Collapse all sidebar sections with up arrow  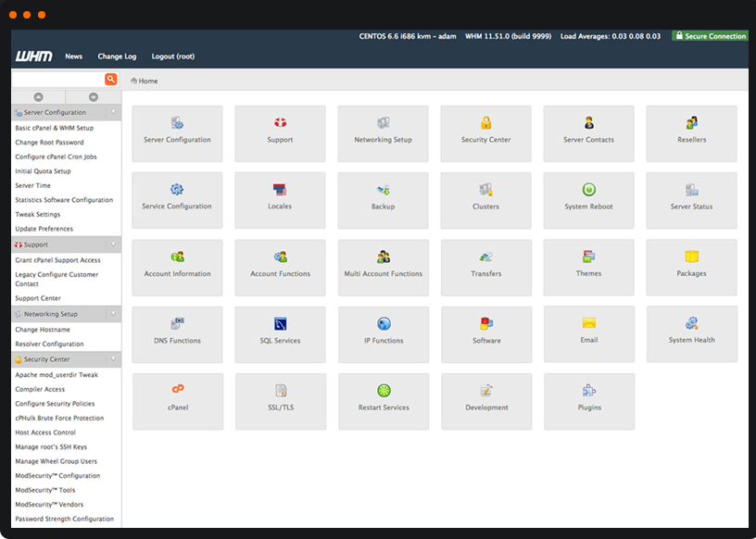click(38, 97)
